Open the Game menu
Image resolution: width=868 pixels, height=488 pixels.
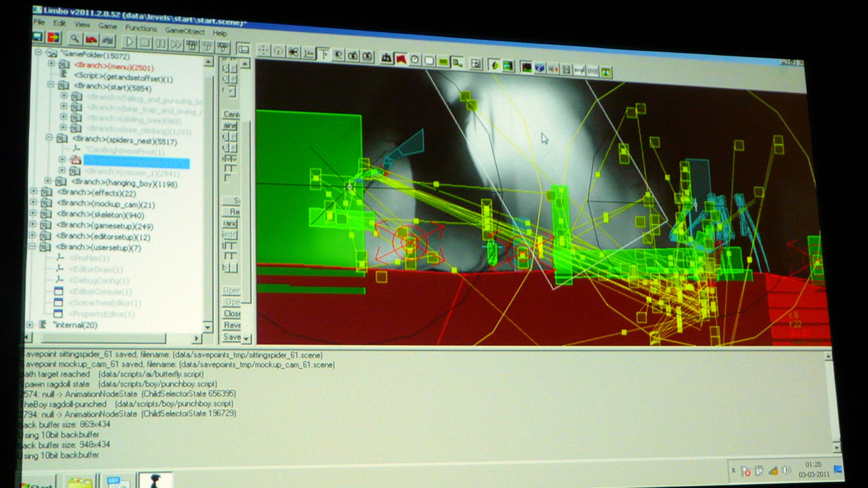point(108,26)
